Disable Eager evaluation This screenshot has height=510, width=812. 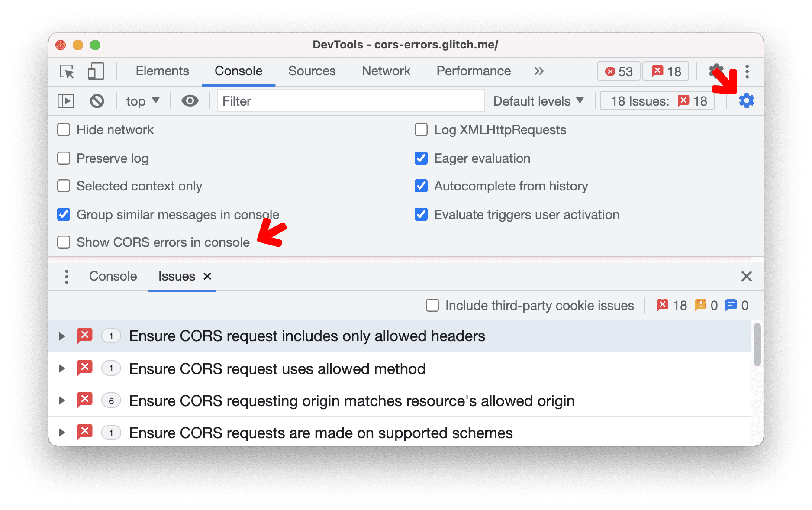(421, 158)
